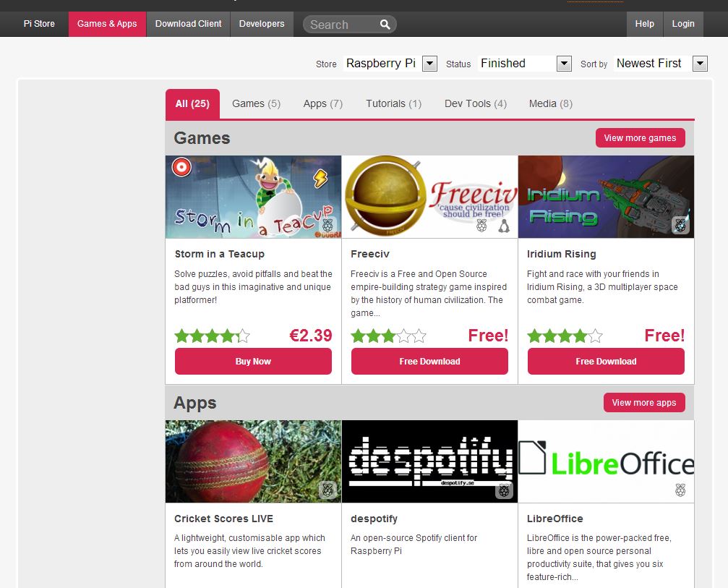Switch to the Tutorials (1) tab
The height and width of the screenshot is (588, 728).
[x=394, y=103]
